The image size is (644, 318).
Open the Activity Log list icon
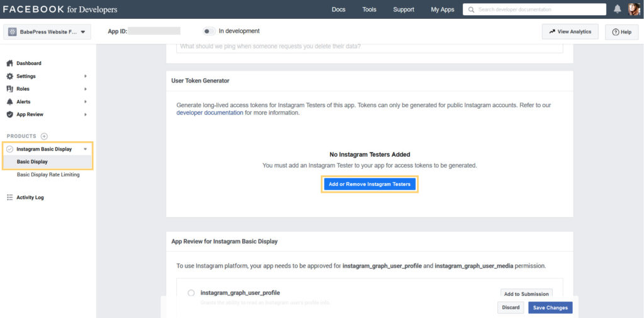click(x=9, y=198)
